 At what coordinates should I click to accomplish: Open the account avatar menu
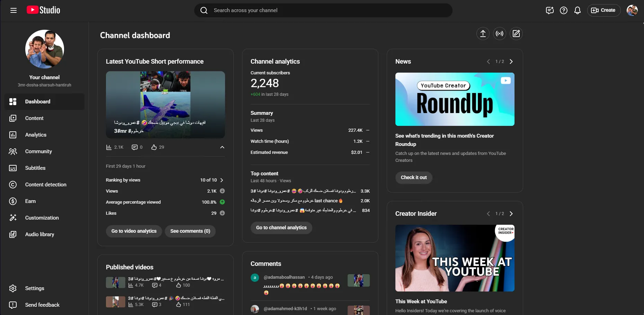(632, 10)
